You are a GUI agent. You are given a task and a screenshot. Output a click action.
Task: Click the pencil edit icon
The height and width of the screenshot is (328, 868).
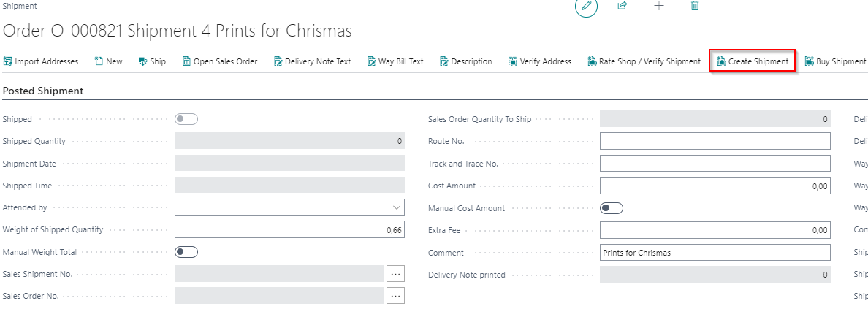coord(586,7)
